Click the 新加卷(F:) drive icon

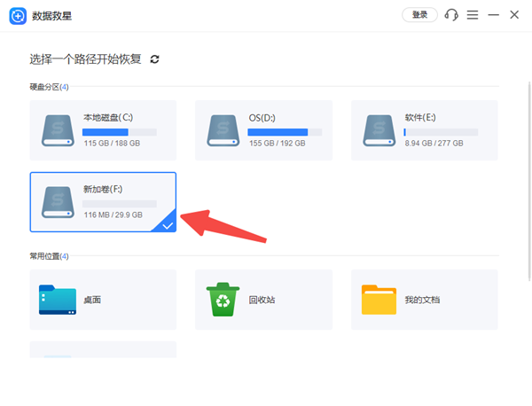click(x=58, y=202)
